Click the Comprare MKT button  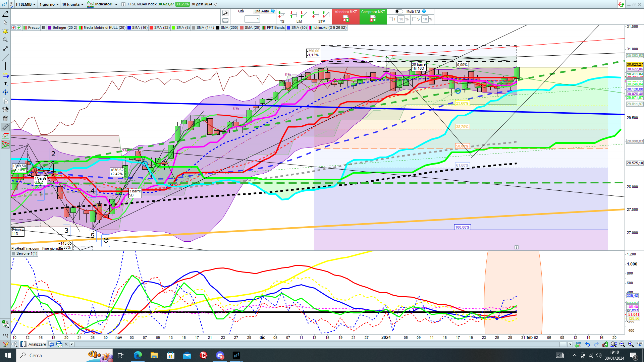373,17
